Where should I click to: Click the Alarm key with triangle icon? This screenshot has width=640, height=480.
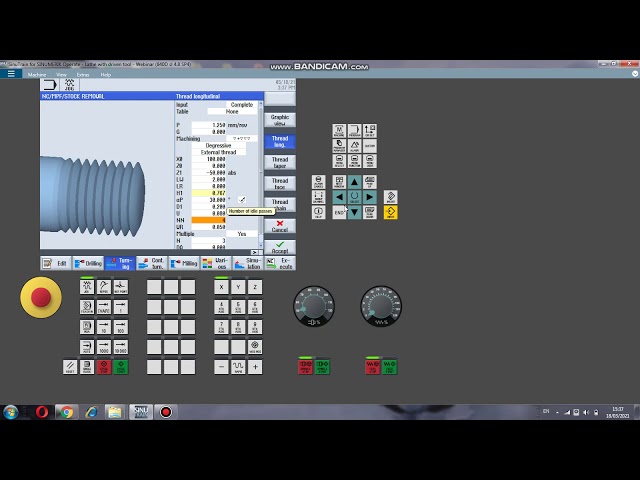354,146
